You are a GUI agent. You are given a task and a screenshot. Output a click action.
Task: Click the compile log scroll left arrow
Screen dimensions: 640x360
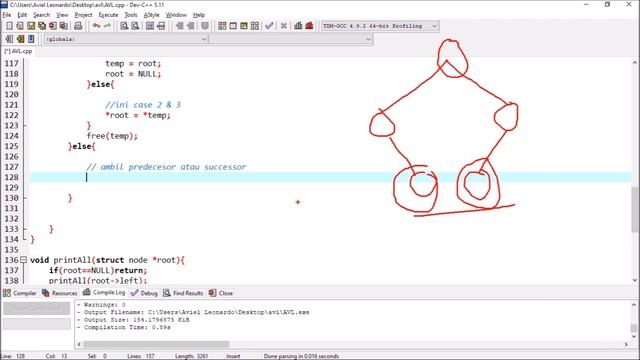(x=79, y=344)
